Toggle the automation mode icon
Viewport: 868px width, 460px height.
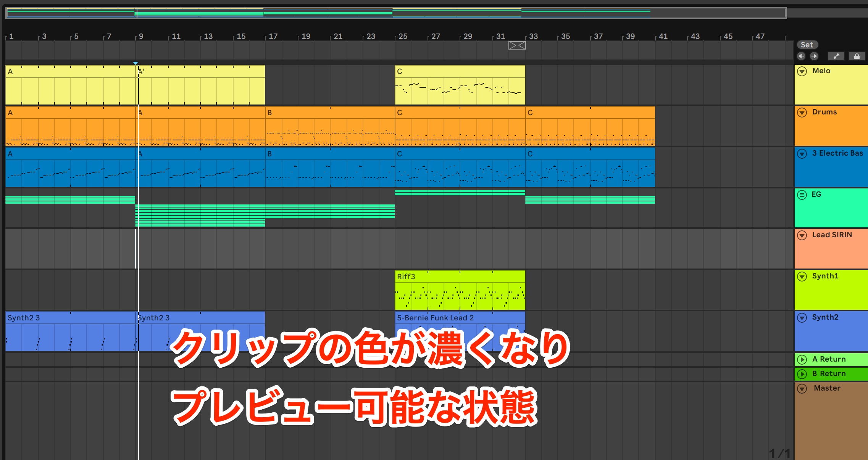coord(836,56)
